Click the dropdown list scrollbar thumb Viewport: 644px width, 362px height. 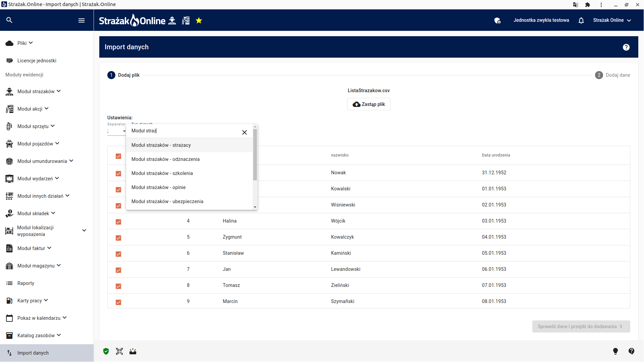click(x=255, y=155)
